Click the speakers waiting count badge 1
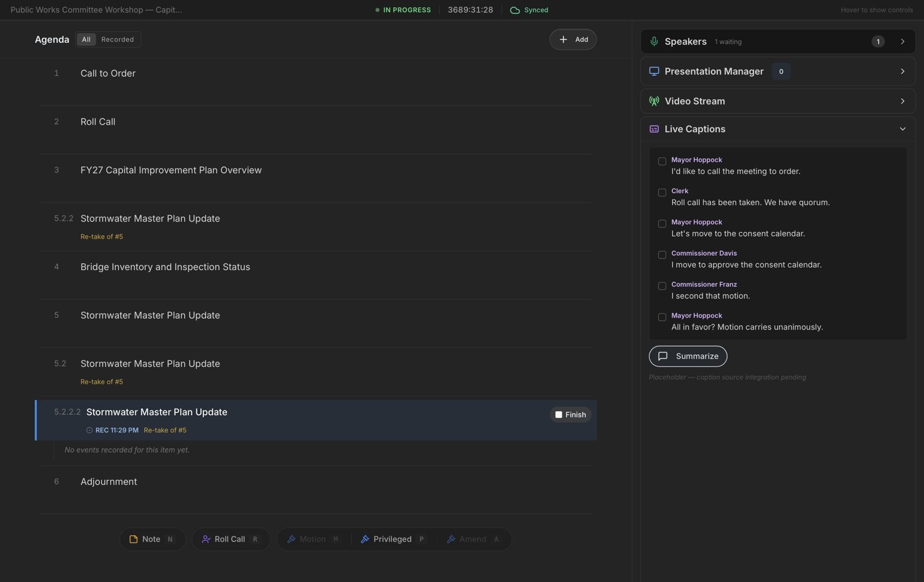The image size is (924, 582). (878, 42)
